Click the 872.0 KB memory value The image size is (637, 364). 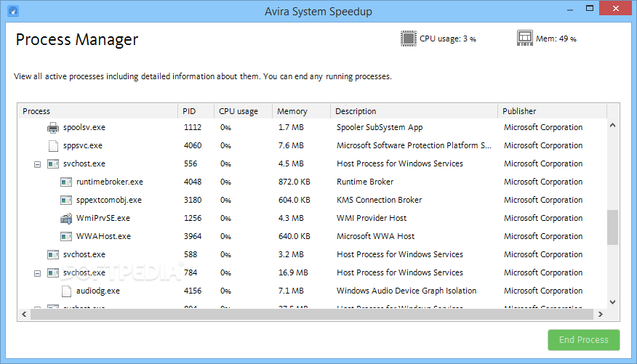pyautogui.click(x=294, y=182)
